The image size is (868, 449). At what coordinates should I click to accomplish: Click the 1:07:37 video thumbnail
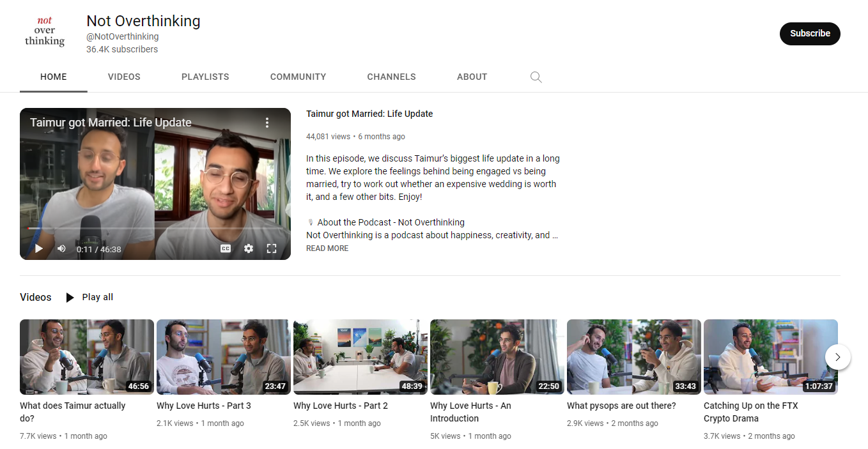pyautogui.click(x=771, y=357)
